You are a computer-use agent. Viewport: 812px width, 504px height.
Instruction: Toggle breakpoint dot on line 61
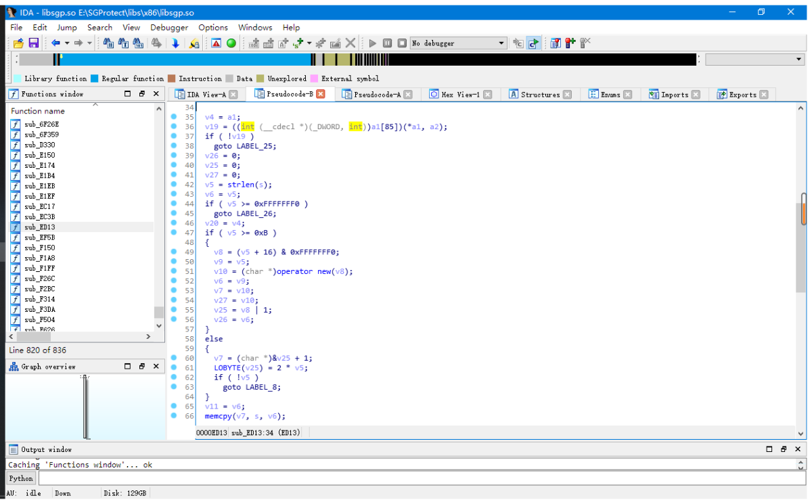(x=174, y=367)
